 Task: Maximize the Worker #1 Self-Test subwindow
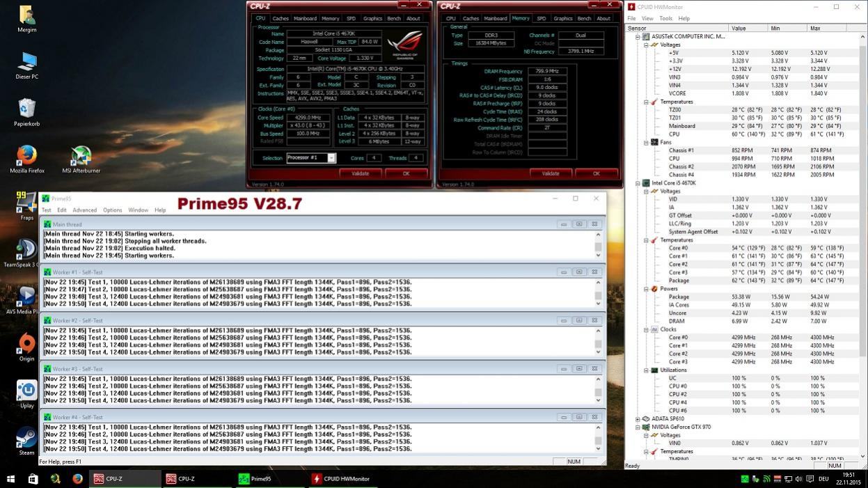(x=579, y=272)
